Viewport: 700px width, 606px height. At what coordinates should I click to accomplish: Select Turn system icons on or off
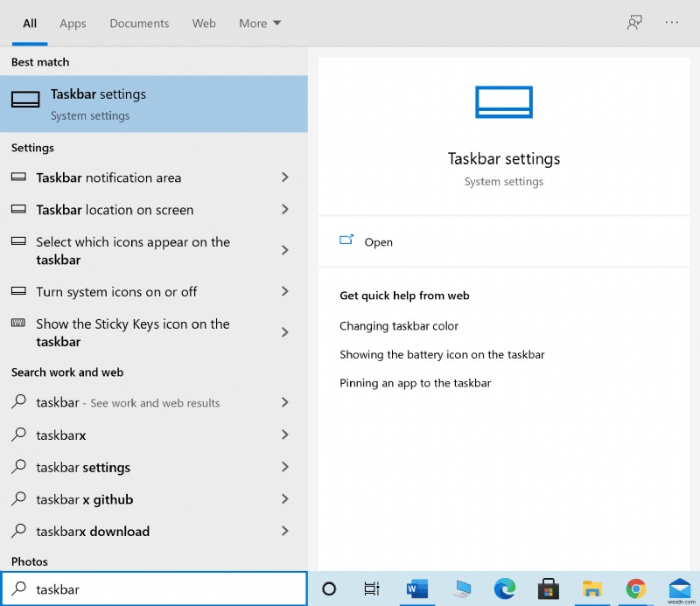(116, 292)
